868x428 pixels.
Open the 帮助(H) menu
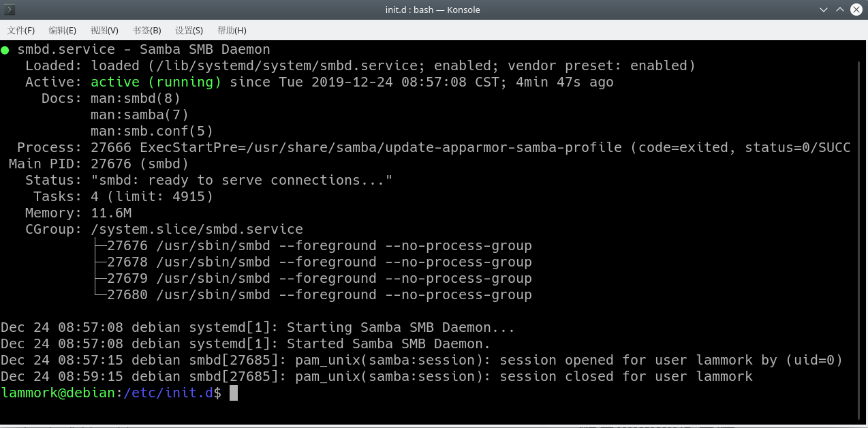tap(232, 30)
